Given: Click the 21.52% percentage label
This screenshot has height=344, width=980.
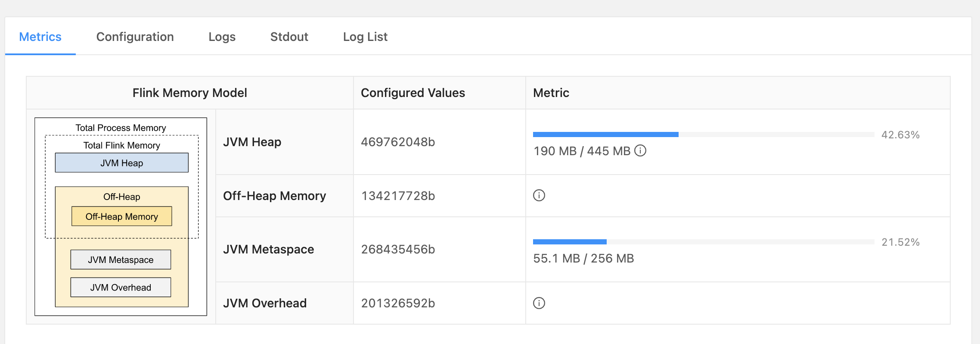Looking at the screenshot, I should tap(900, 242).
